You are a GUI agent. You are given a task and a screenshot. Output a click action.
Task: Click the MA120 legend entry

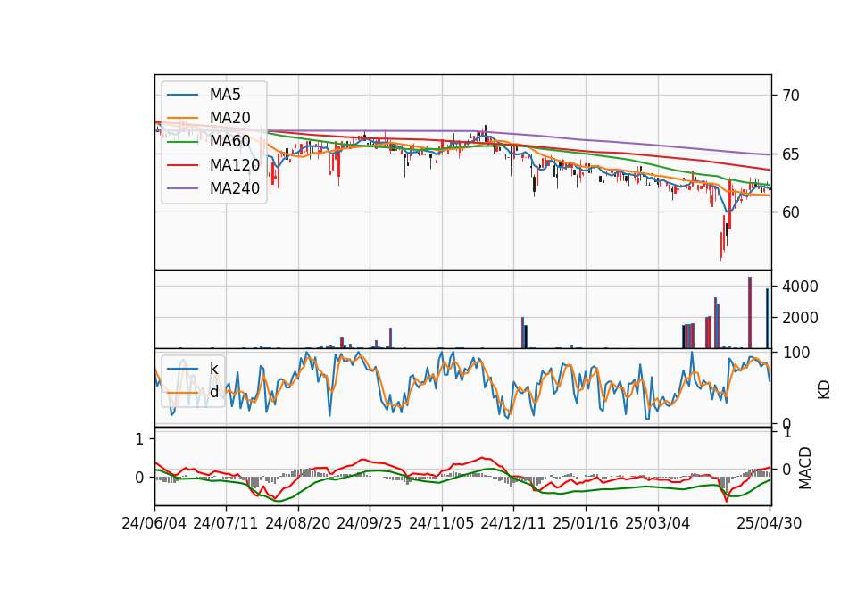(x=213, y=164)
